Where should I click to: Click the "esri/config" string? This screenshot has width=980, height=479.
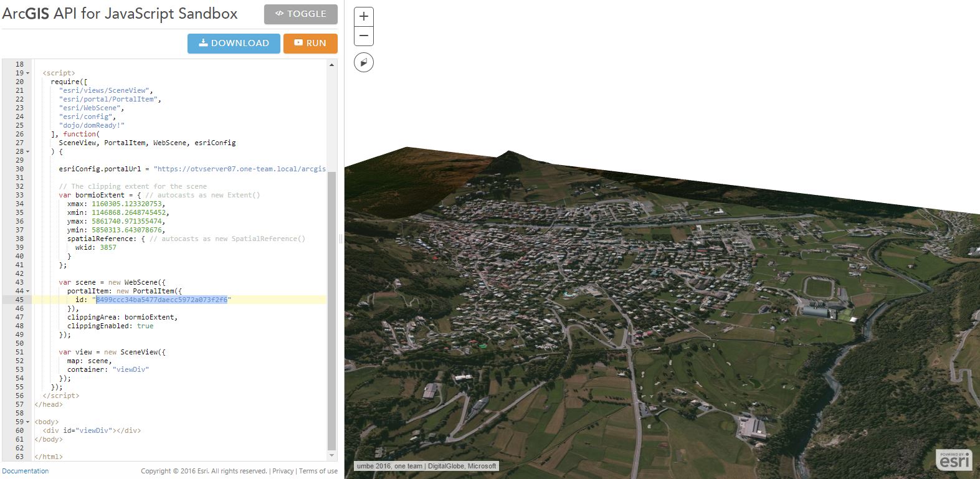[x=86, y=116]
